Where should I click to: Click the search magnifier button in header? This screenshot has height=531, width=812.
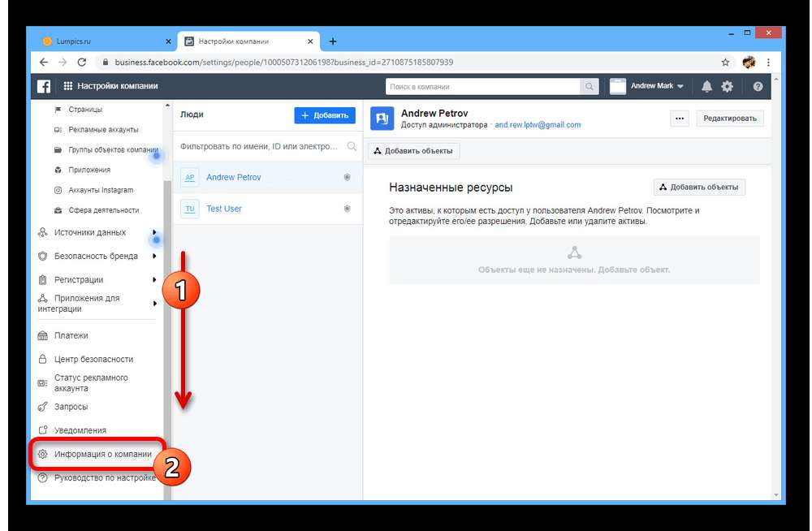point(590,86)
